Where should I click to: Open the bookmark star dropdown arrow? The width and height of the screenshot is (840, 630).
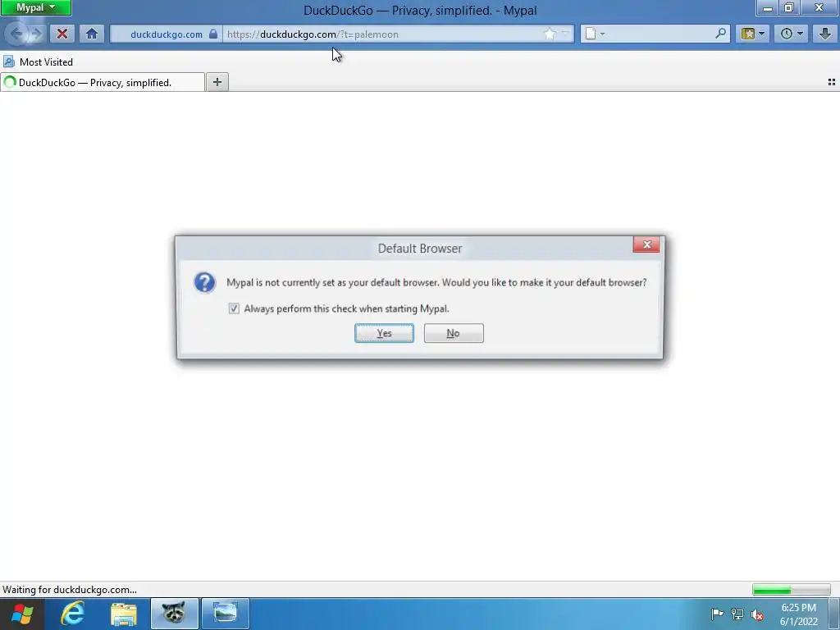tap(565, 34)
